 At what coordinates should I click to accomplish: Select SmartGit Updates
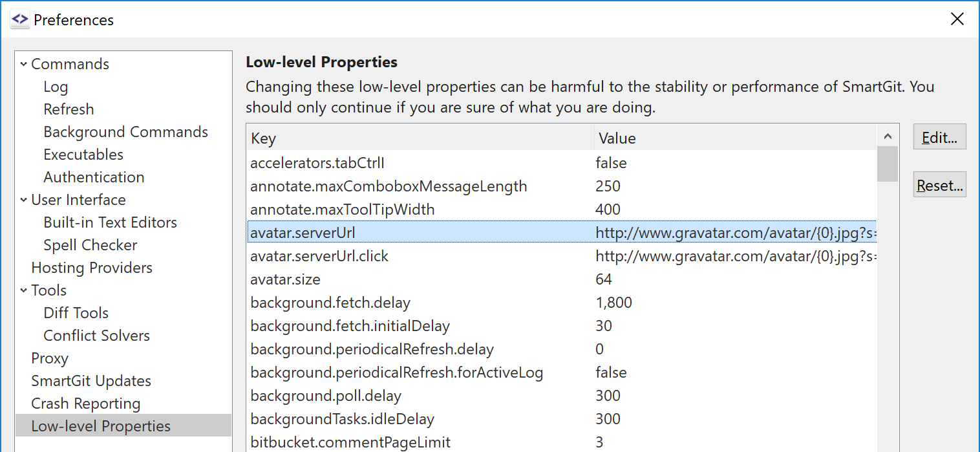pos(91,380)
